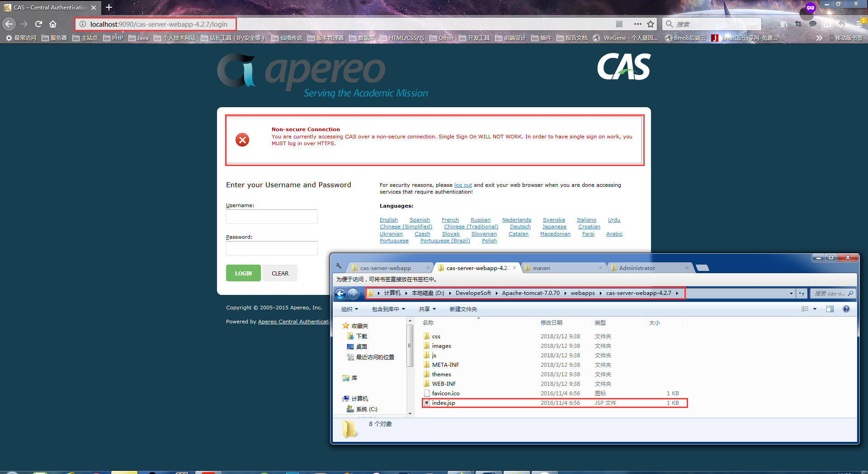Expand the Explorer address bar history dropdown

791,293
